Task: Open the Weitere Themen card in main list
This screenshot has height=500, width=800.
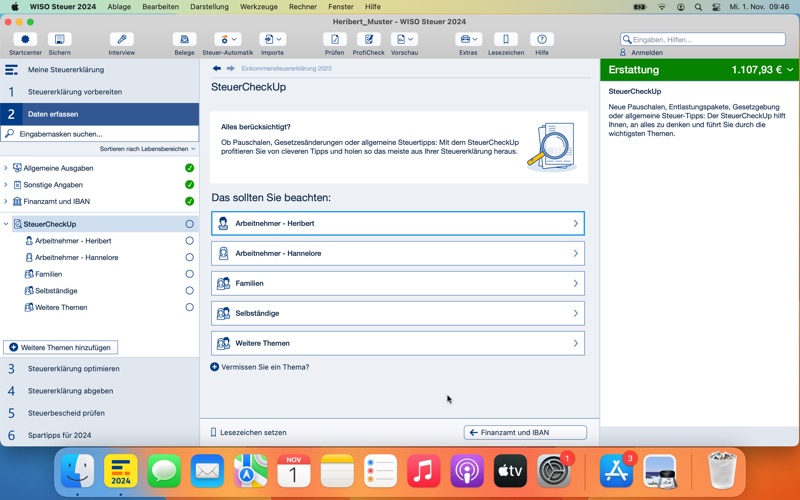Action: (398, 343)
